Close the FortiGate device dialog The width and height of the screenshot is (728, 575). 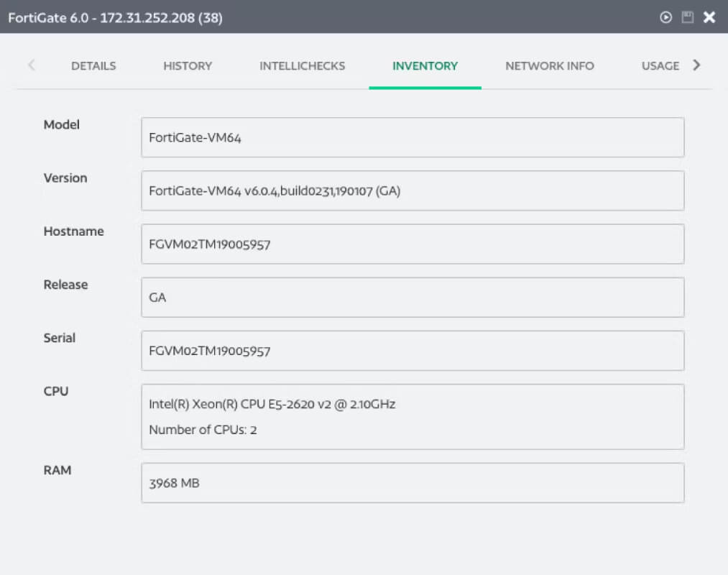pyautogui.click(x=709, y=18)
